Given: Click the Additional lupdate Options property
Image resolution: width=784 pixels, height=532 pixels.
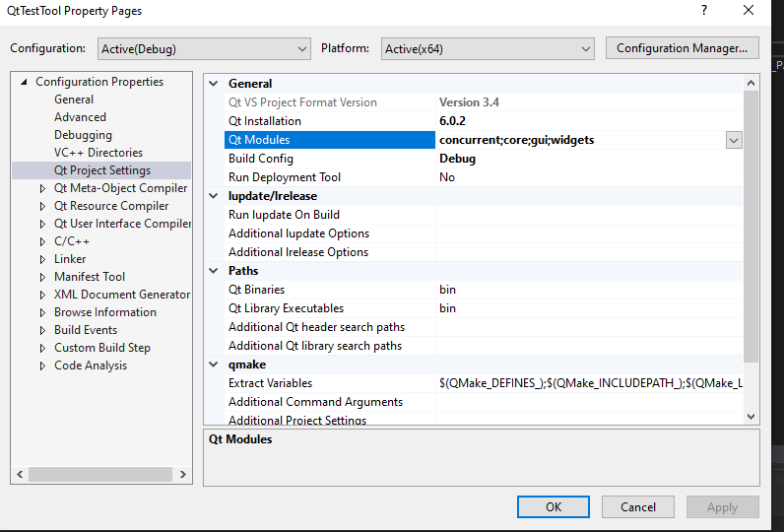Looking at the screenshot, I should click(x=484, y=233).
